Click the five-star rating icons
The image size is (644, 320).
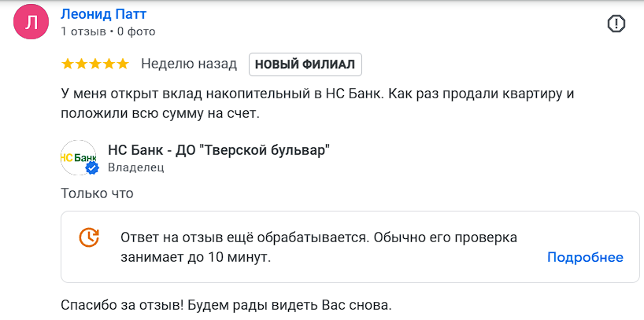pos(94,64)
